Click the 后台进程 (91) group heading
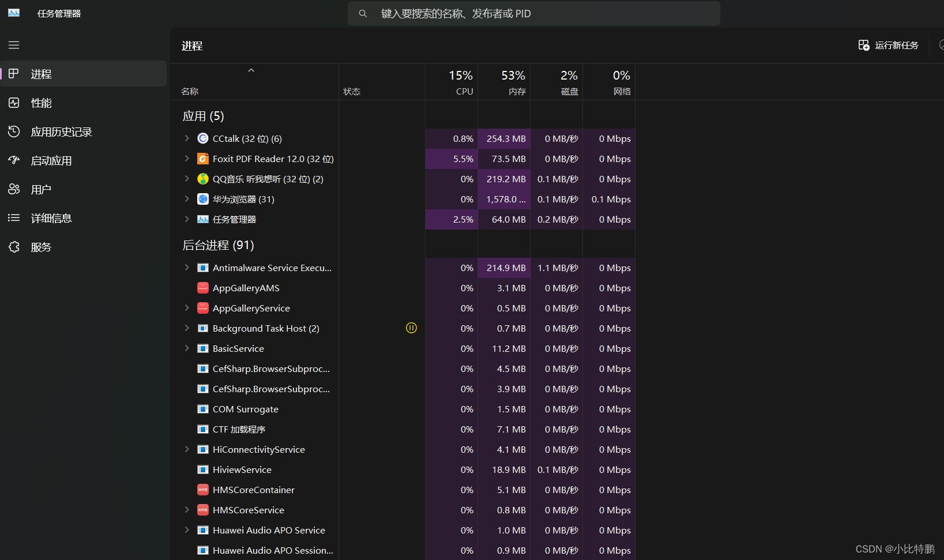This screenshot has height=560, width=944. [218, 245]
